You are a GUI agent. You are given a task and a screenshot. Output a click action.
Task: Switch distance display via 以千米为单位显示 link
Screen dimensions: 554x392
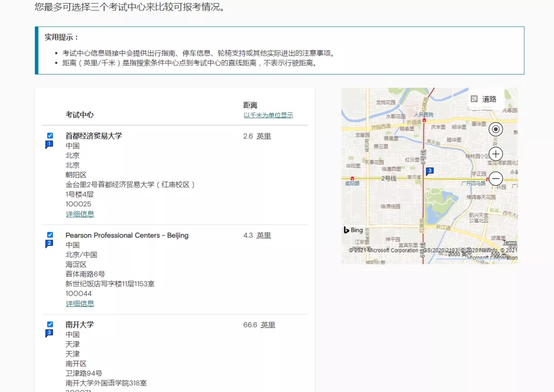click(268, 115)
